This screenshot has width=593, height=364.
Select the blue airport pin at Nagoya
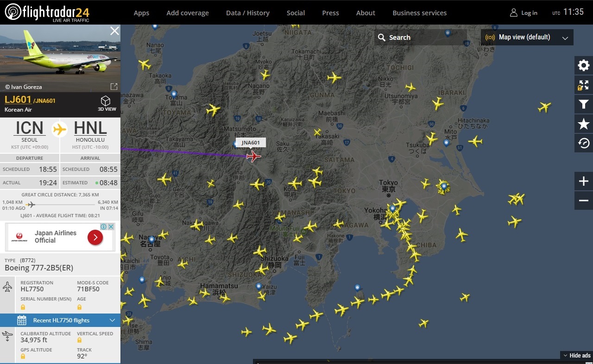151,239
